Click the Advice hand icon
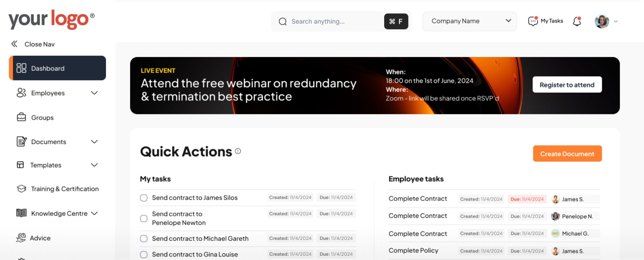Image resolution: width=644 pixels, height=260 pixels. click(21, 238)
